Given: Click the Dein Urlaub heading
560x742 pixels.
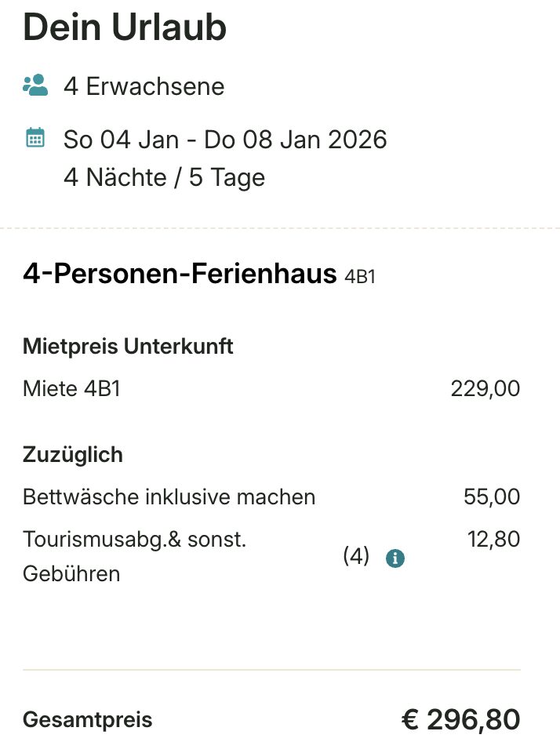Looking at the screenshot, I should (x=124, y=28).
